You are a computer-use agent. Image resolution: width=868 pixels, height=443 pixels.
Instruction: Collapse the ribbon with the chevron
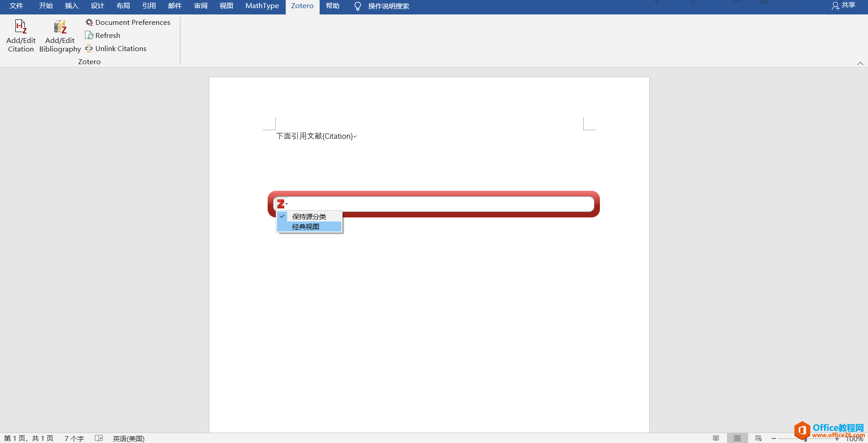(860, 63)
